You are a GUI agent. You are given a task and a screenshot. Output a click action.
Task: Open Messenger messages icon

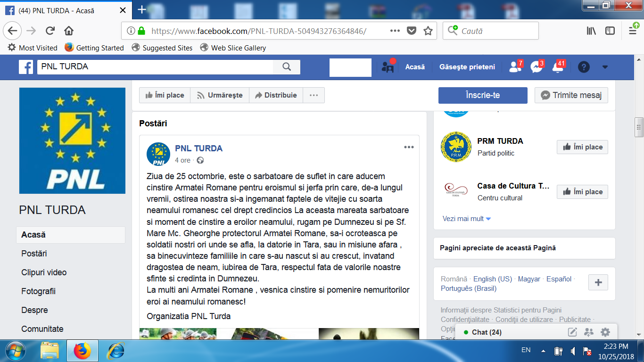point(537,67)
